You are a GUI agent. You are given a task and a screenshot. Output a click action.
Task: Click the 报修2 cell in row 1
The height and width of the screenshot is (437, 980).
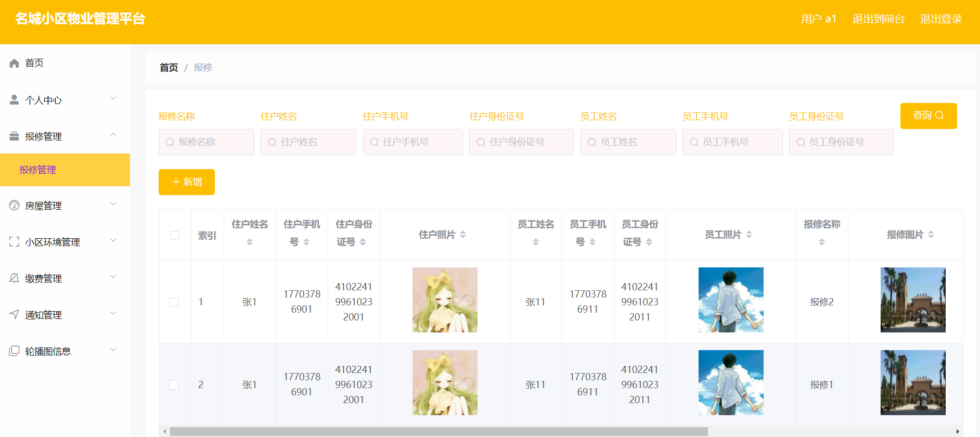coord(822,302)
